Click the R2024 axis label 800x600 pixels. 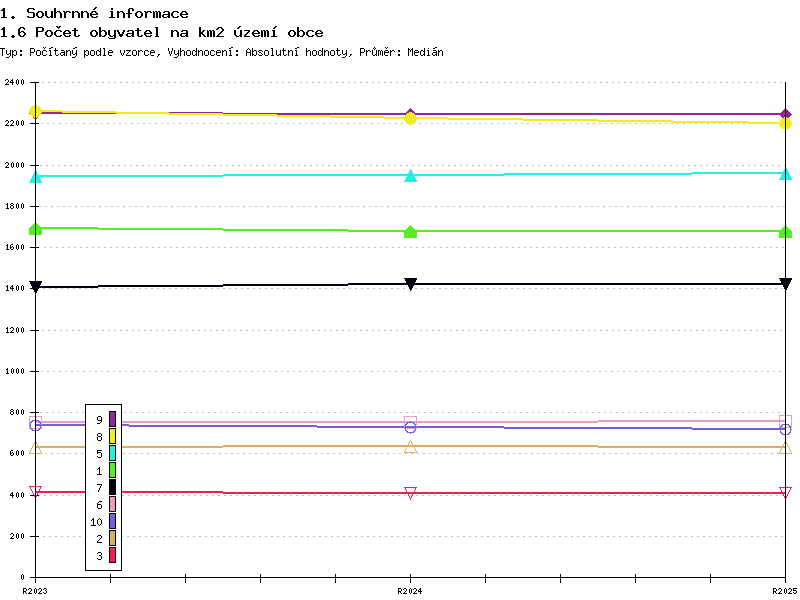410,591
